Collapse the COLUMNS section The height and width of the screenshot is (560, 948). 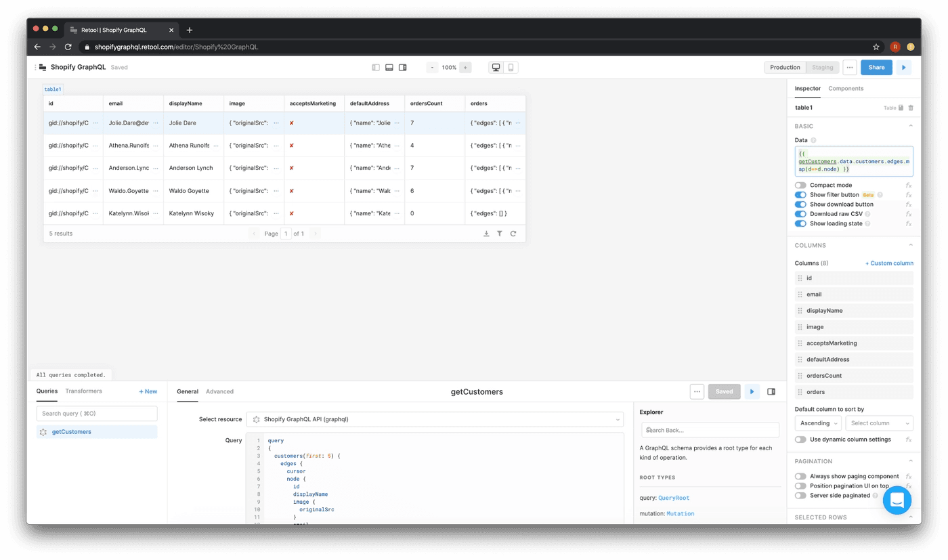[910, 245]
